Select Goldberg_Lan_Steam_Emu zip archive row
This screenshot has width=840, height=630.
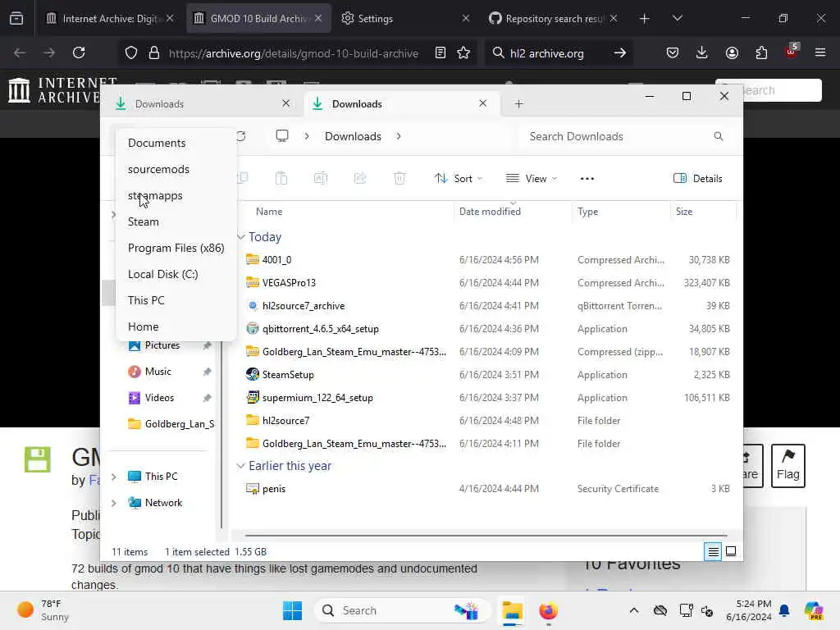pos(487,352)
